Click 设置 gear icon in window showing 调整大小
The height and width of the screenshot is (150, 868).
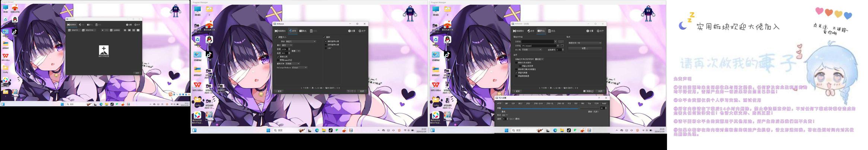tap(349, 31)
